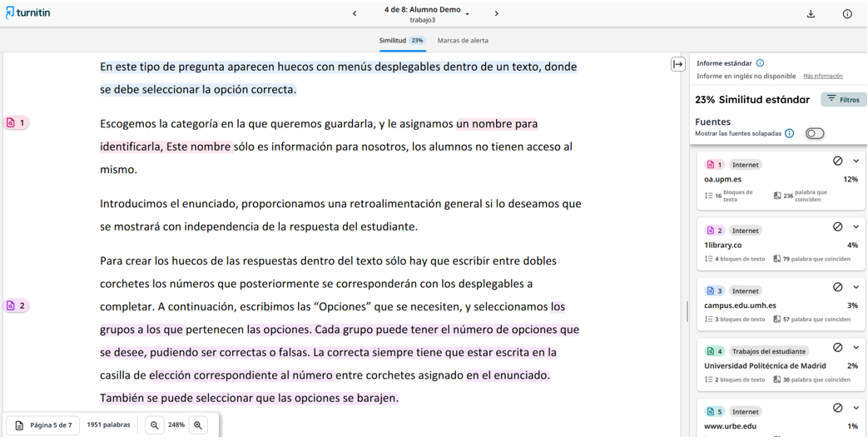
Task: Exclude source campus.edu.umh.es
Action: 837,287
